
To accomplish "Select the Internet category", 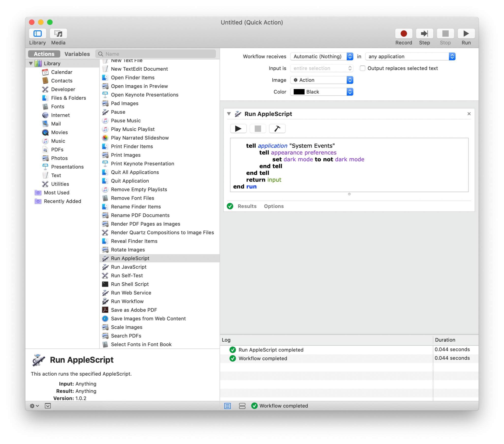I will [60, 115].
